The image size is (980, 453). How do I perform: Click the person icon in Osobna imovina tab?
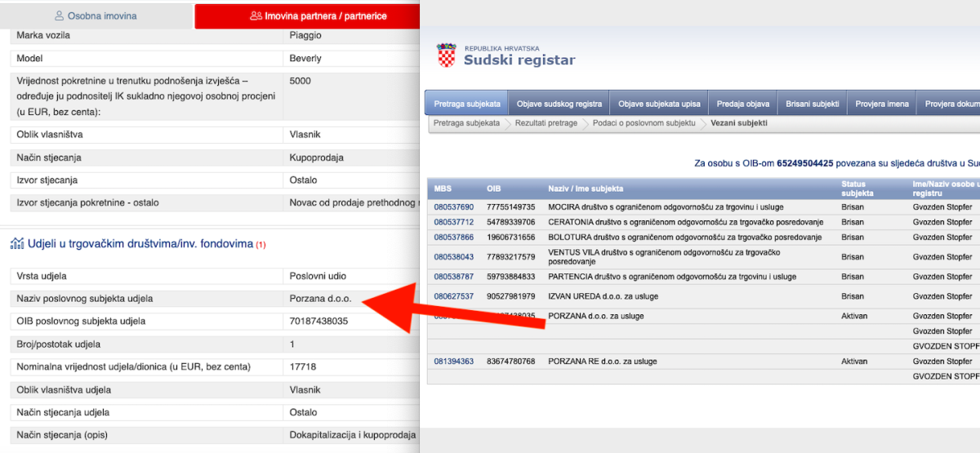59,16
